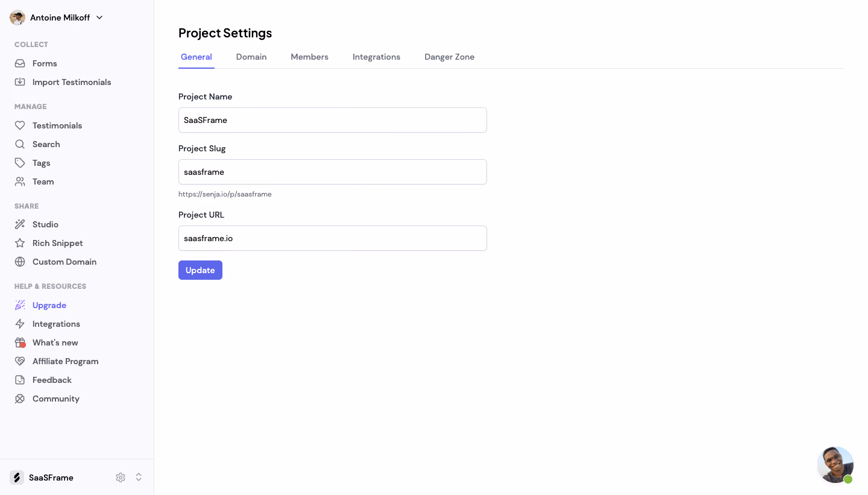Click the Custom Domain globe icon
The width and height of the screenshot is (868, 495).
click(20, 262)
